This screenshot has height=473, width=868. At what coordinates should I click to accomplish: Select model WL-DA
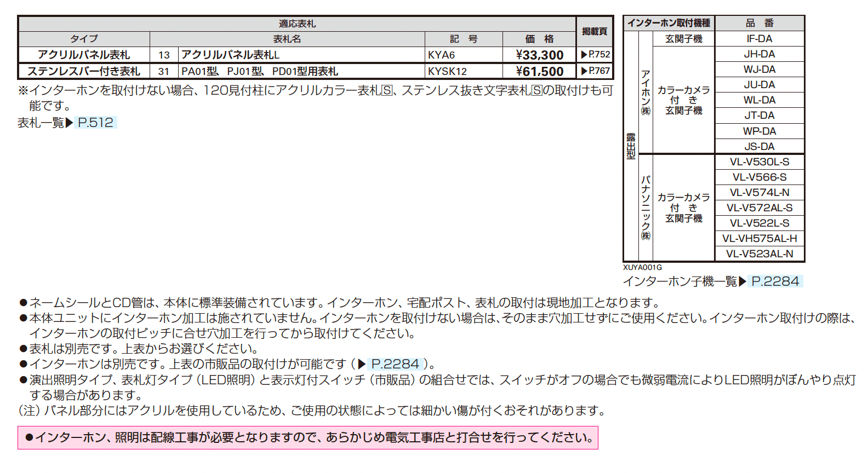pyautogui.click(x=759, y=100)
